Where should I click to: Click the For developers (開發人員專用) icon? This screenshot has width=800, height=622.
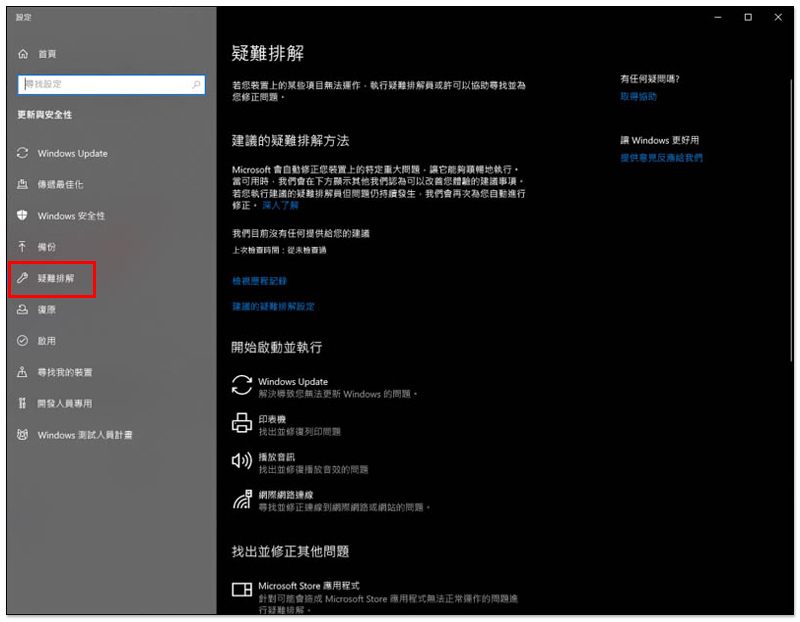(22, 403)
